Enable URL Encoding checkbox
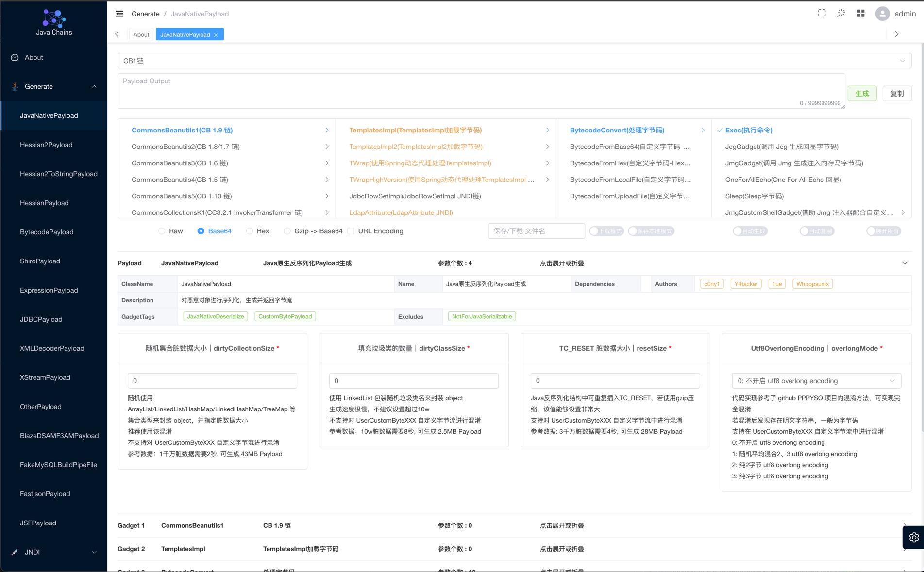 tap(351, 231)
